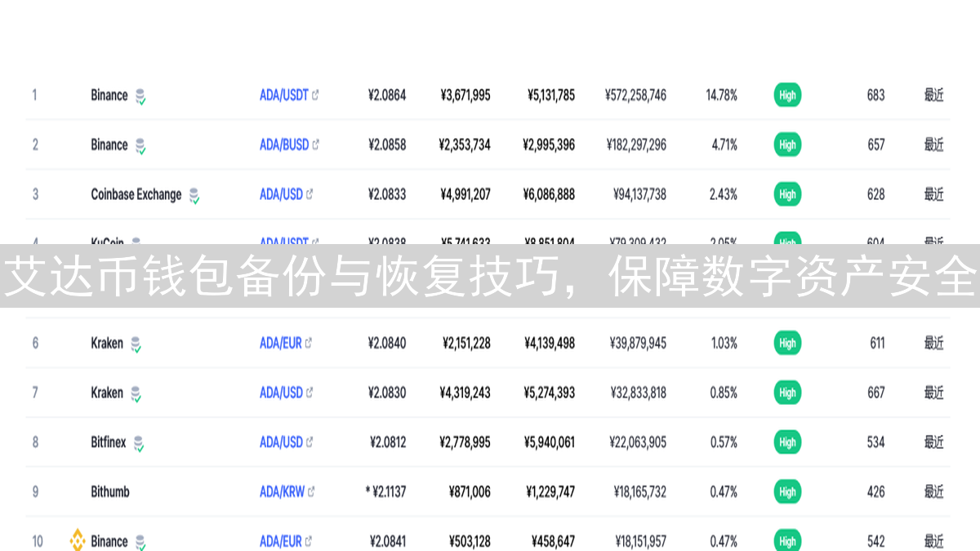The width and height of the screenshot is (980, 551).
Task: Select the volume ¥18,151,957
Action: click(641, 541)
